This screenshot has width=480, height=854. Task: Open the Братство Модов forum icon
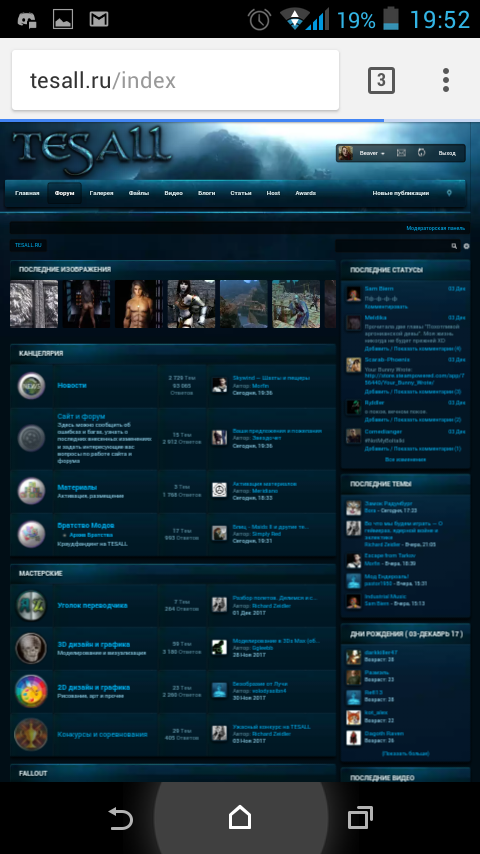tap(31, 534)
